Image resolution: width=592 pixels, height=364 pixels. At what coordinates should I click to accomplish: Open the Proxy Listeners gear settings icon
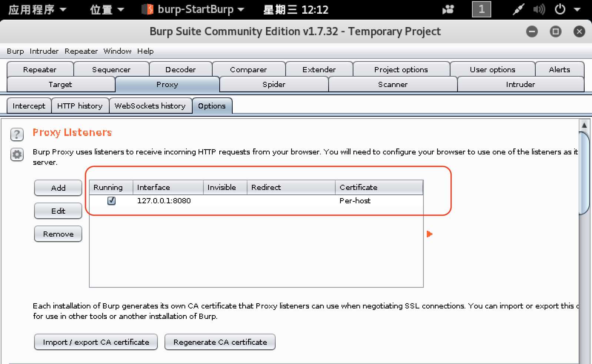(x=17, y=154)
